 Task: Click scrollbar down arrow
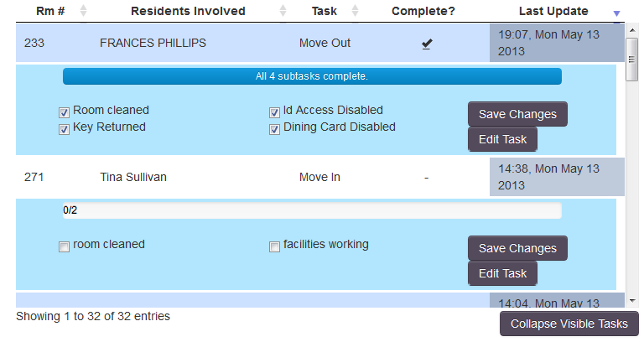[x=631, y=301]
